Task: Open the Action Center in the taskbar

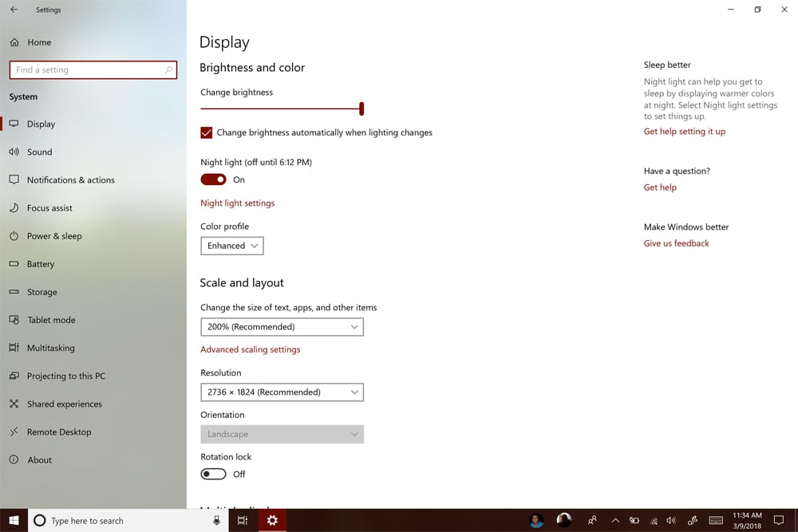Action: tap(778, 520)
